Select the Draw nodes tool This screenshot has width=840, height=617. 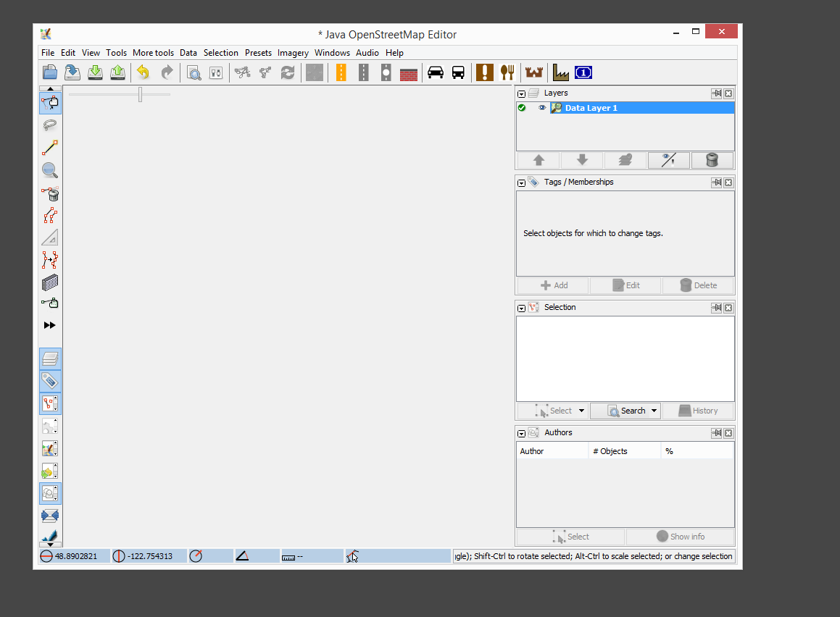pos(49,148)
